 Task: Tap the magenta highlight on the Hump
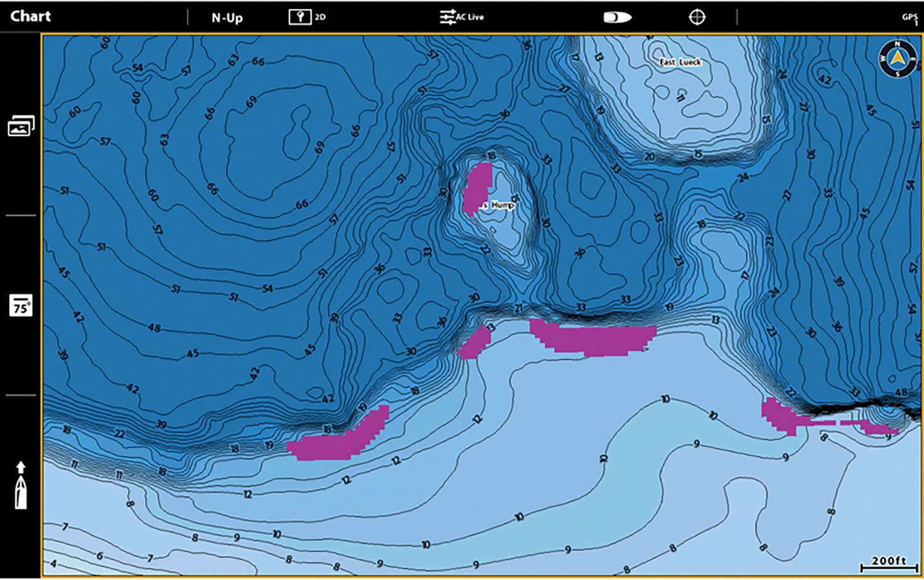pos(477,188)
